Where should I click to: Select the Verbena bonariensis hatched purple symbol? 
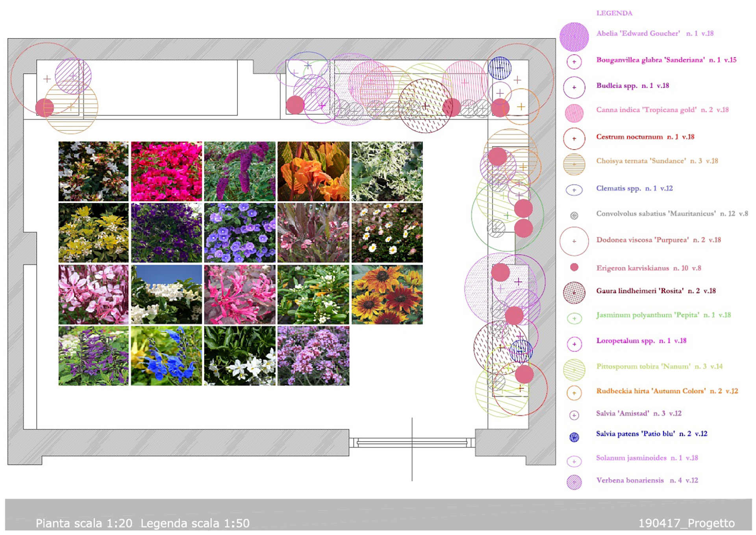(x=574, y=482)
